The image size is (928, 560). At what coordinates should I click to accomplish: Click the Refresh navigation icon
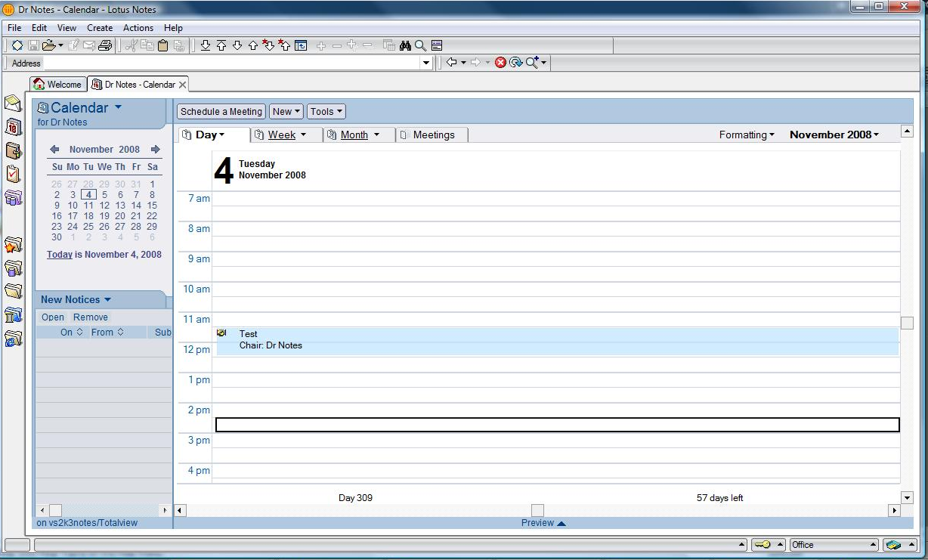[x=515, y=63]
